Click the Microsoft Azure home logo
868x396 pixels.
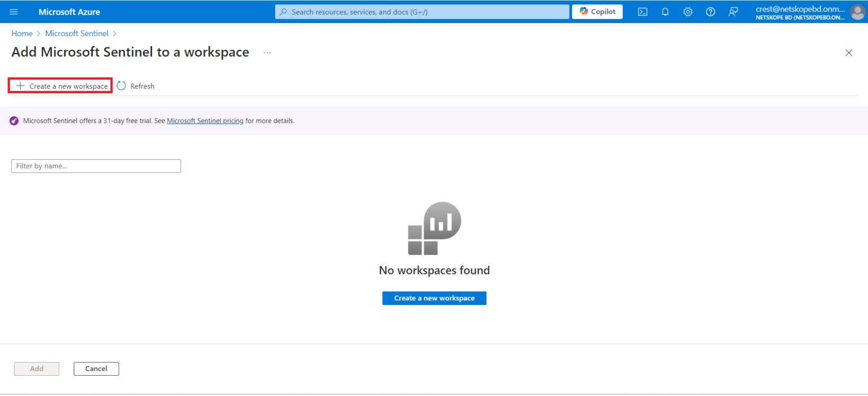click(x=69, y=11)
